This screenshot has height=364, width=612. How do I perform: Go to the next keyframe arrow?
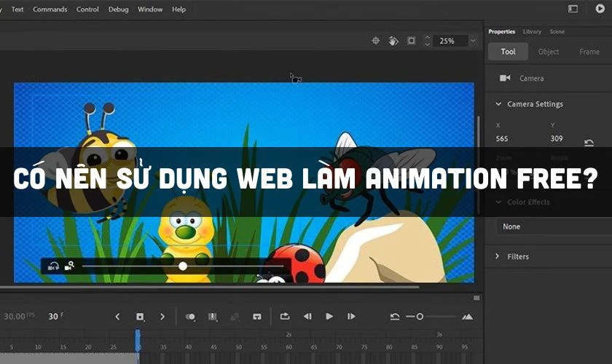pos(162,317)
